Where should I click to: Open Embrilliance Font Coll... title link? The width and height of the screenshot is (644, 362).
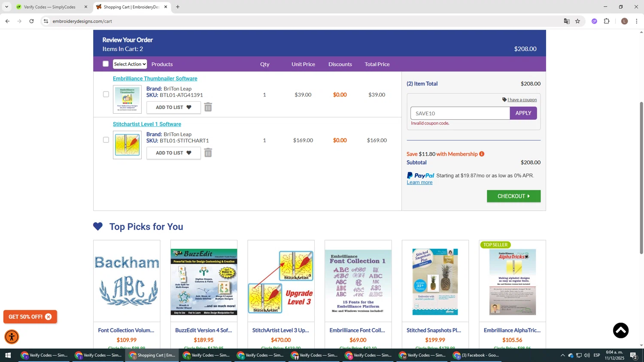point(357,330)
